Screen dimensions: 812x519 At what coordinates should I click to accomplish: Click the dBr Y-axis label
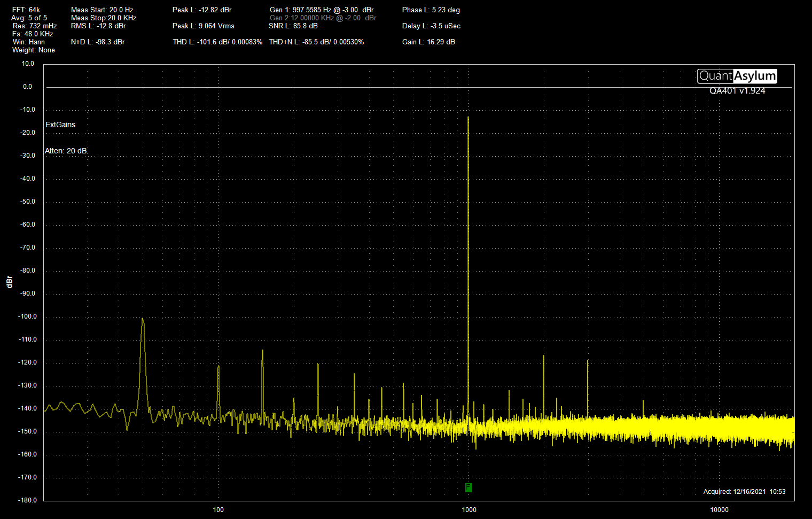[x=9, y=282]
